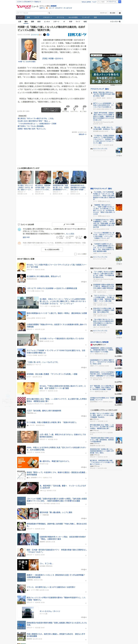138x644 pixels.
Task: Open the 購入履歴 link
Action: (x=112, y=13)
